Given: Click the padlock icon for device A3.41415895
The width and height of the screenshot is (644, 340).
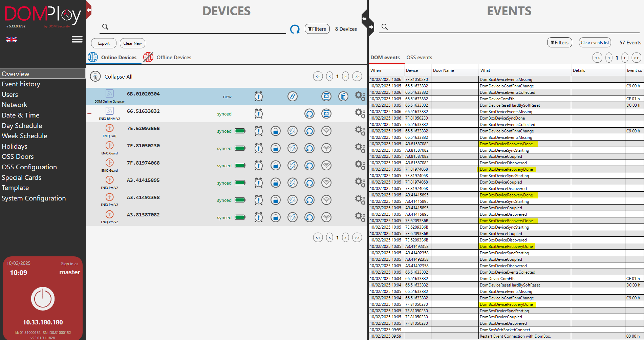Looking at the screenshot, I should click(x=276, y=183).
